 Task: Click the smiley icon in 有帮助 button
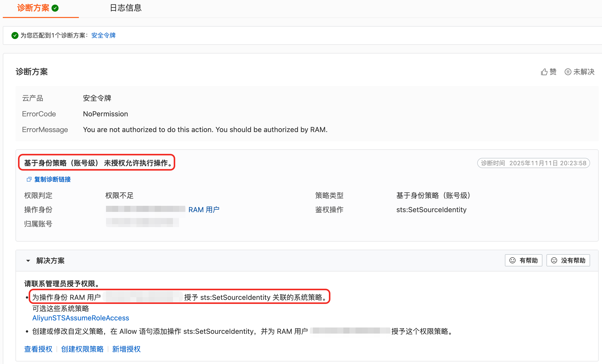click(512, 261)
